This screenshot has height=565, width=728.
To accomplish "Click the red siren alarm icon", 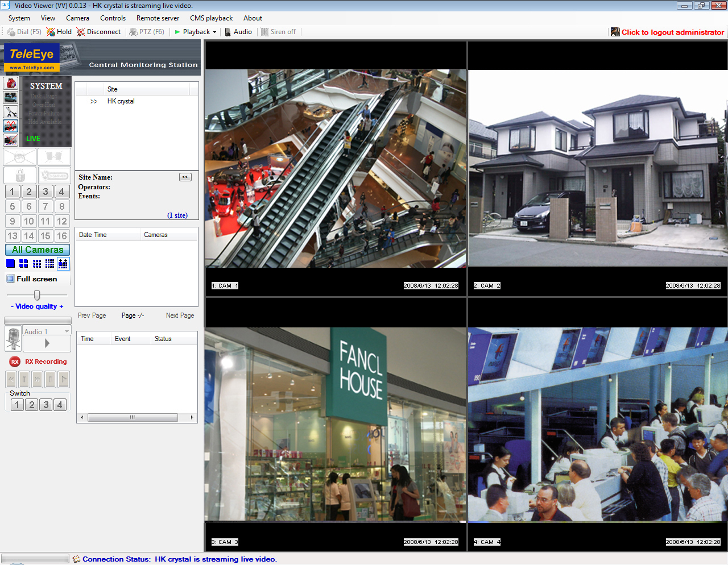I will click(10, 84).
